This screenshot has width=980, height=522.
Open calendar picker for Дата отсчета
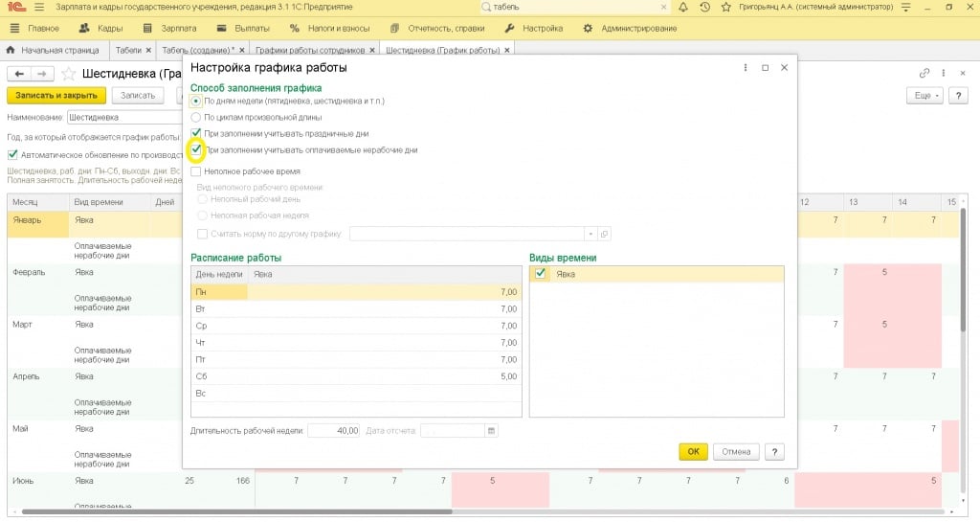coord(491,431)
